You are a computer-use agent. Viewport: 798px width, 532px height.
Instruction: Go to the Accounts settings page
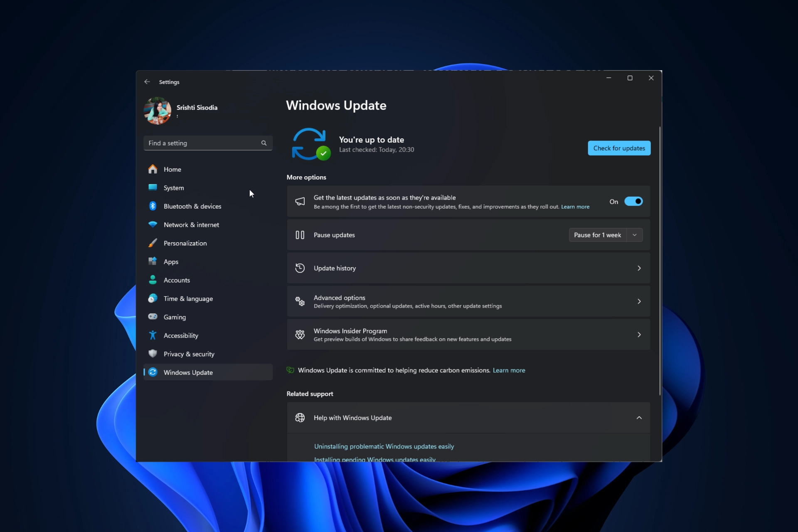[177, 280]
